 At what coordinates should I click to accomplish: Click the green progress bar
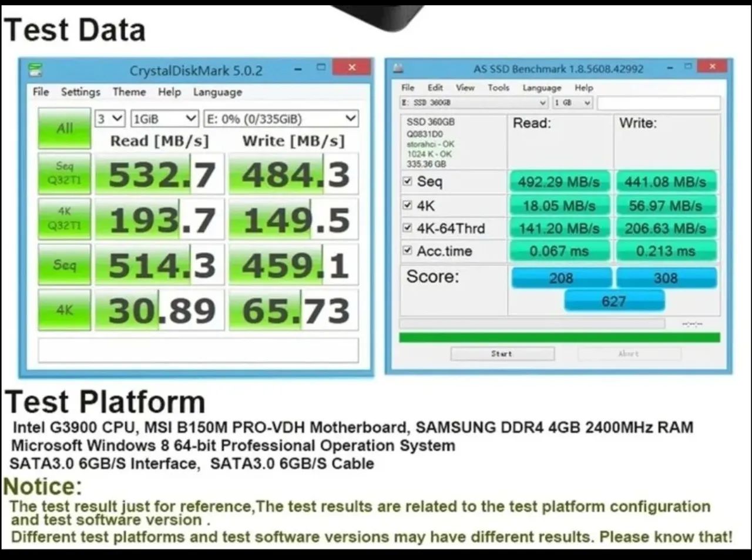pyautogui.click(x=559, y=337)
